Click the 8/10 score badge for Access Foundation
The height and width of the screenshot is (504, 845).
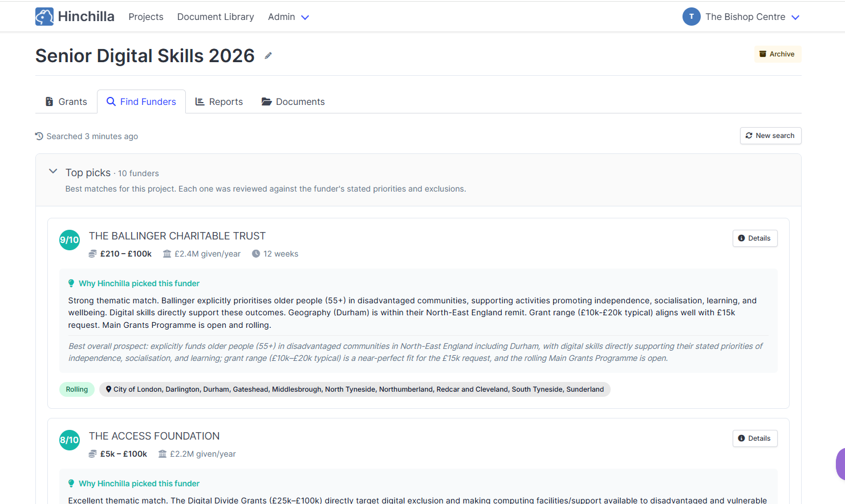point(70,440)
